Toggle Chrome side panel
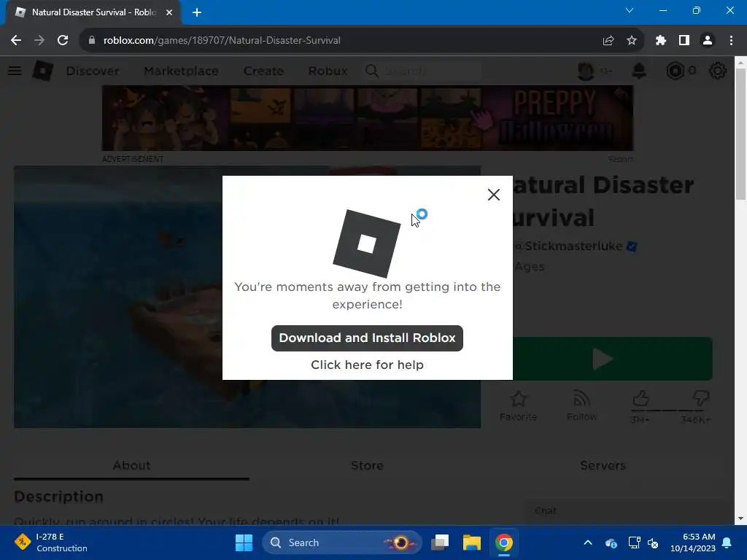Screen dimensions: 747x560 [684, 41]
